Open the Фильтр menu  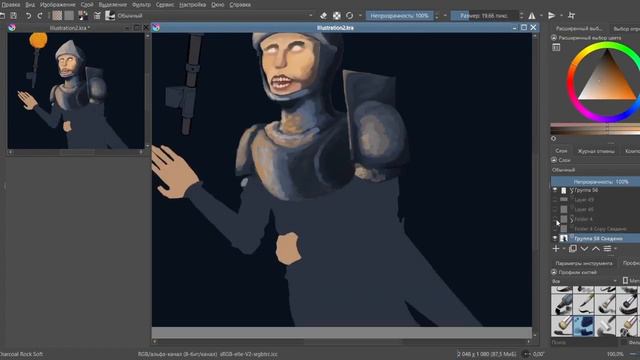pos(141,4)
